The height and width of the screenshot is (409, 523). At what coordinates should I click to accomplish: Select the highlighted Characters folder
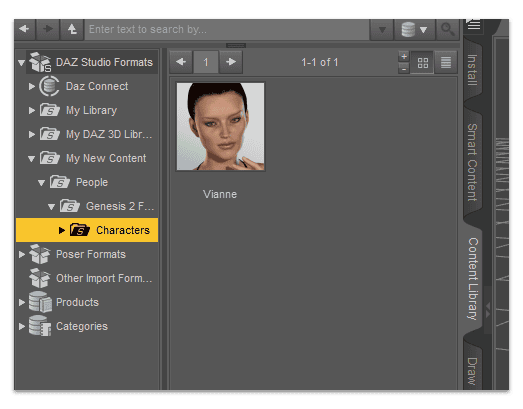[x=87, y=230]
